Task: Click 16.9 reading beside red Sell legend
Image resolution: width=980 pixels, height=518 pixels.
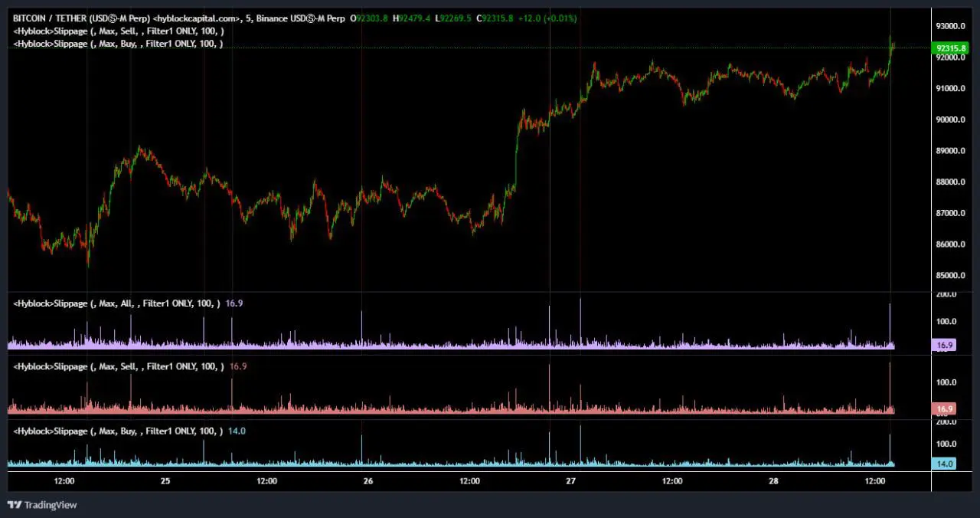Action: pyautogui.click(x=238, y=367)
